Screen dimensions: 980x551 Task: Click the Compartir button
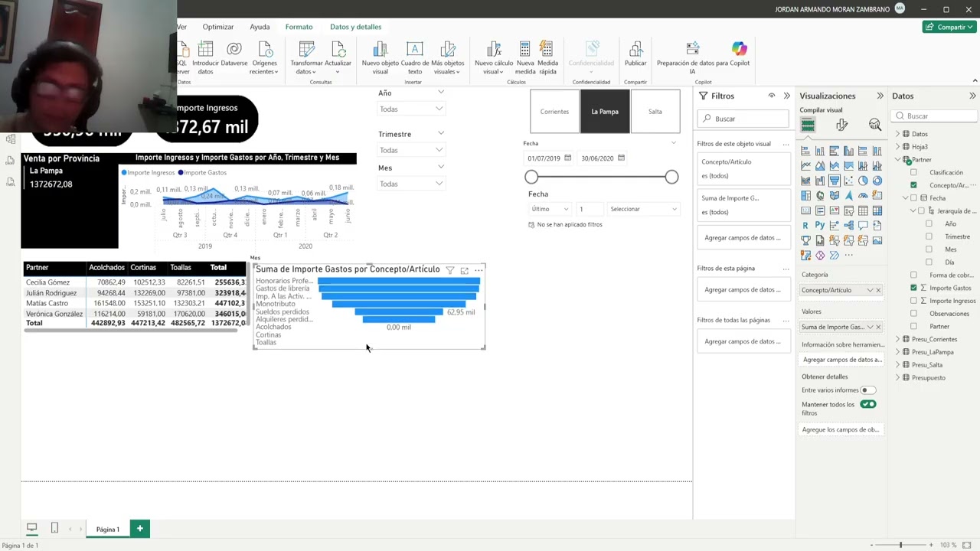951,27
